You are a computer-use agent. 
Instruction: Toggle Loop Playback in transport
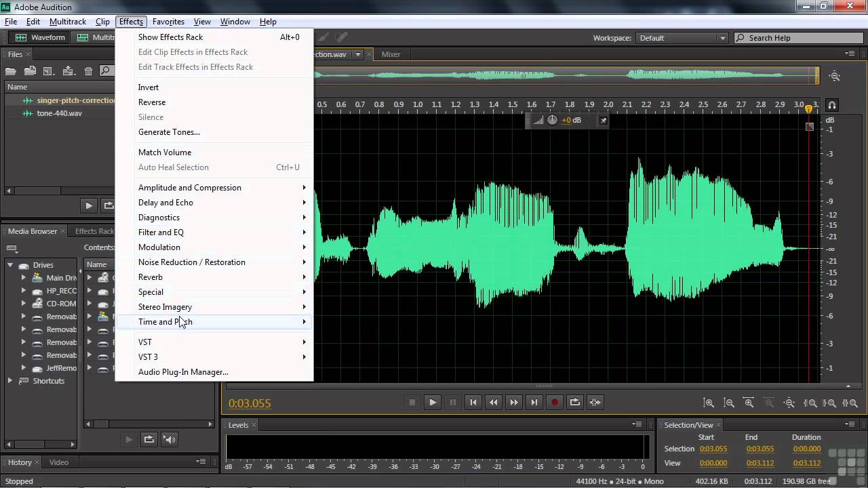pyautogui.click(x=575, y=402)
